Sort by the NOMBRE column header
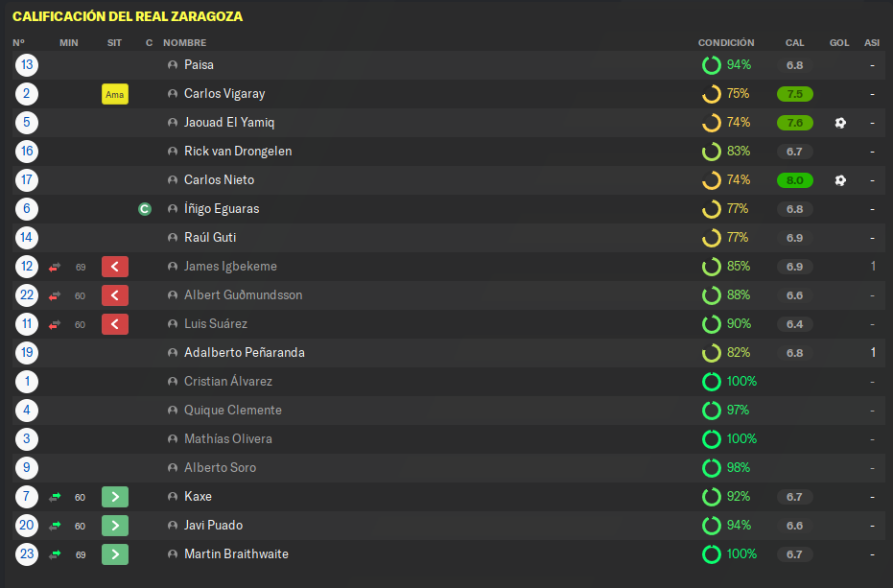Viewport: 893px width, 588px height. pyautogui.click(x=184, y=43)
